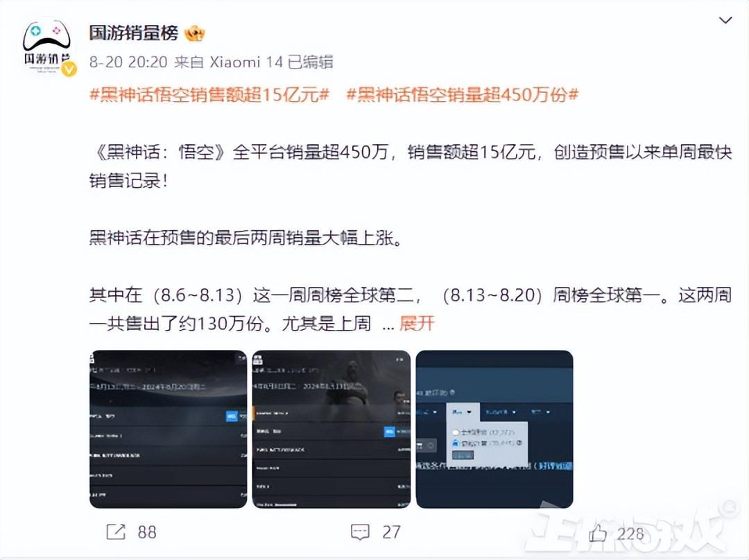Click the crown membership icon beside username
Image resolution: width=749 pixels, height=560 pixels.
tap(195, 33)
